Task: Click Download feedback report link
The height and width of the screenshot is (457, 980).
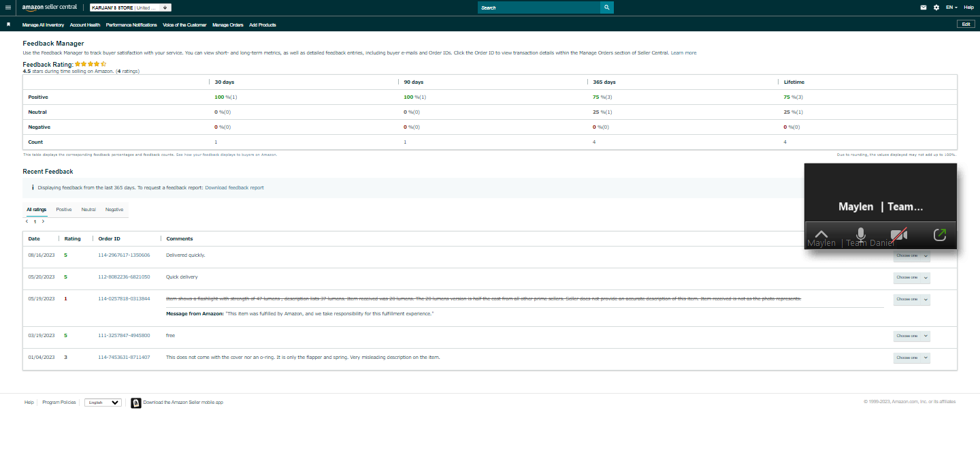Action: (x=234, y=187)
